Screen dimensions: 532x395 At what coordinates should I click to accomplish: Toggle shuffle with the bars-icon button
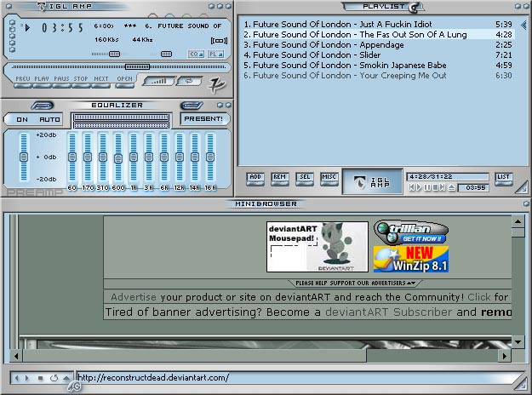coord(158,81)
